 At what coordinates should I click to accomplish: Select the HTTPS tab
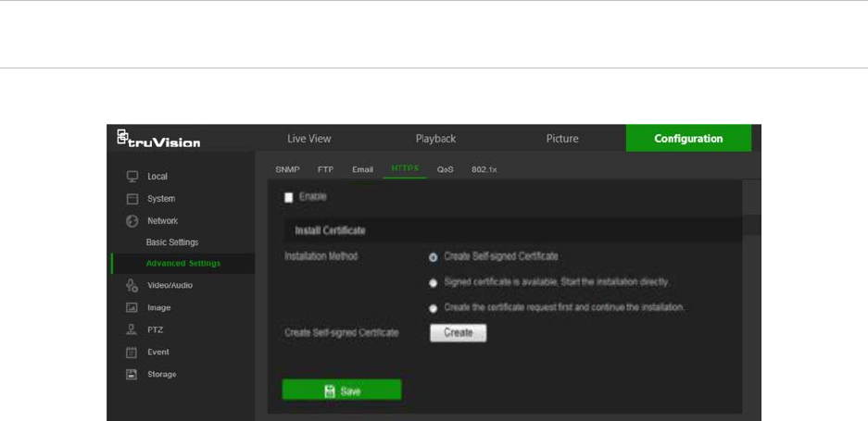405,168
